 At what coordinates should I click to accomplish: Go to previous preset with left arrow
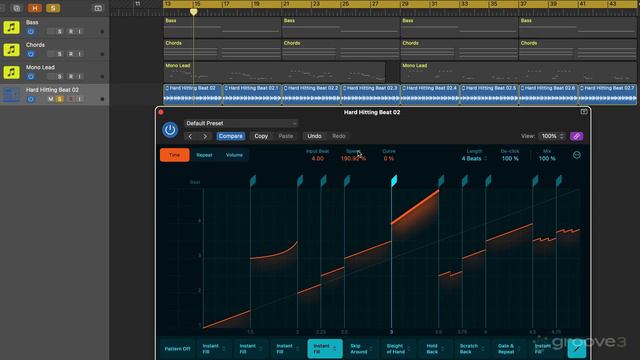coord(190,136)
